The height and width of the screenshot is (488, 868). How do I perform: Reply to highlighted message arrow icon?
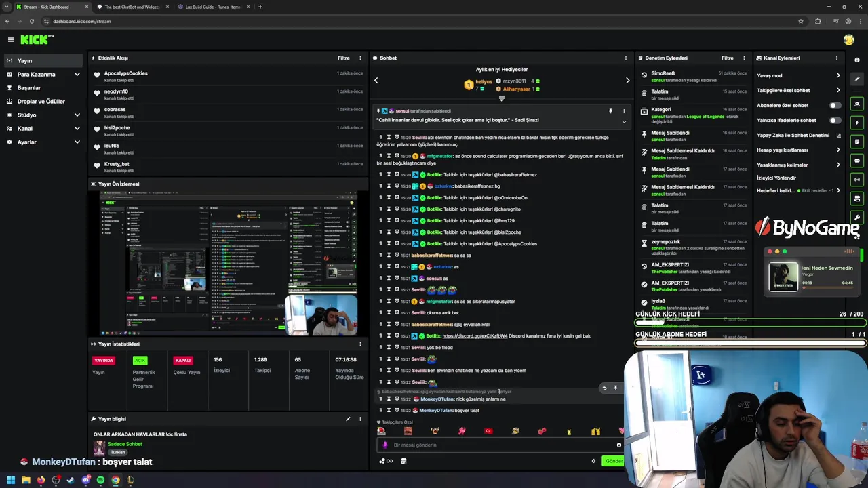click(604, 388)
